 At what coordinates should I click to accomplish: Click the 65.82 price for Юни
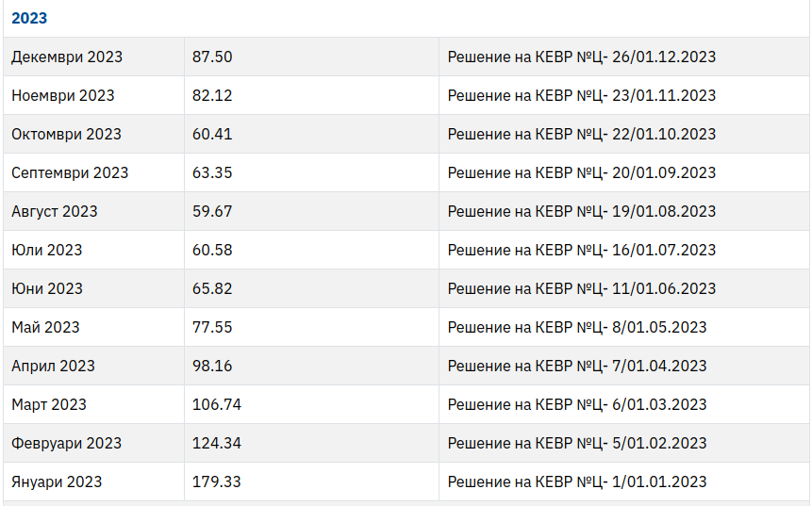pos(212,288)
